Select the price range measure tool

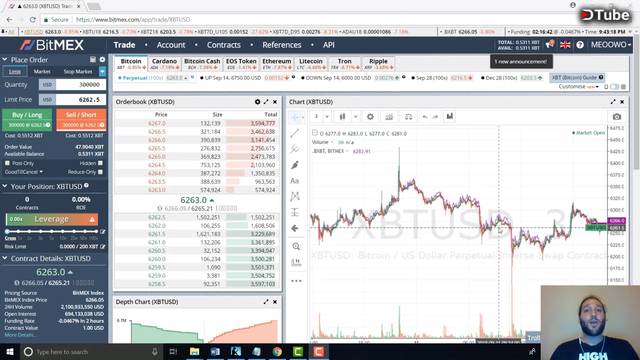[x=295, y=212]
